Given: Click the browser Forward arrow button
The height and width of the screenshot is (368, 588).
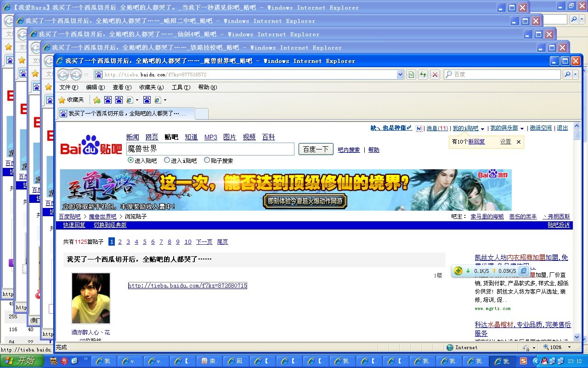Looking at the screenshot, I should point(76,75).
